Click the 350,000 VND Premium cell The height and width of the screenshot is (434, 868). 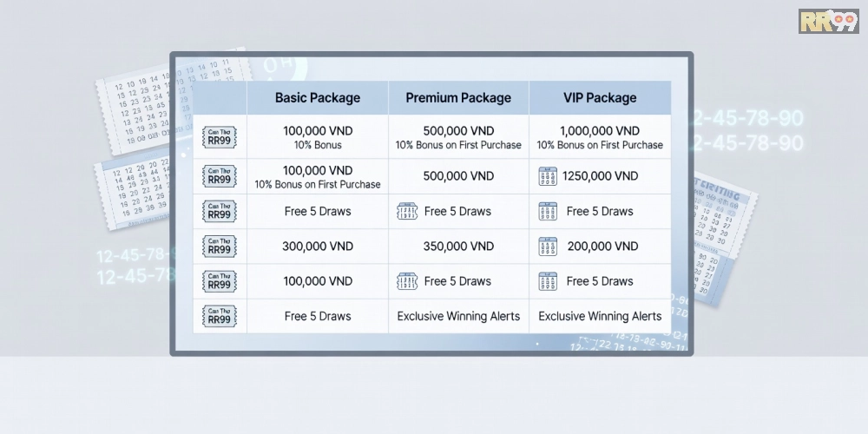click(x=458, y=247)
